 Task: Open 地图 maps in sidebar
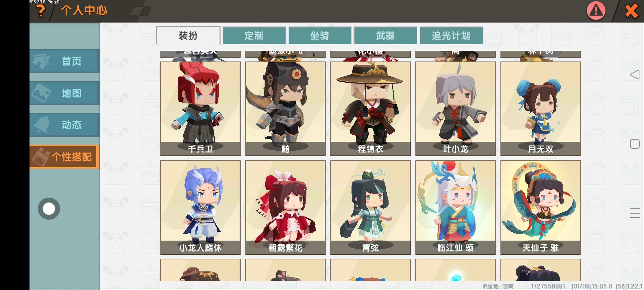(64, 93)
